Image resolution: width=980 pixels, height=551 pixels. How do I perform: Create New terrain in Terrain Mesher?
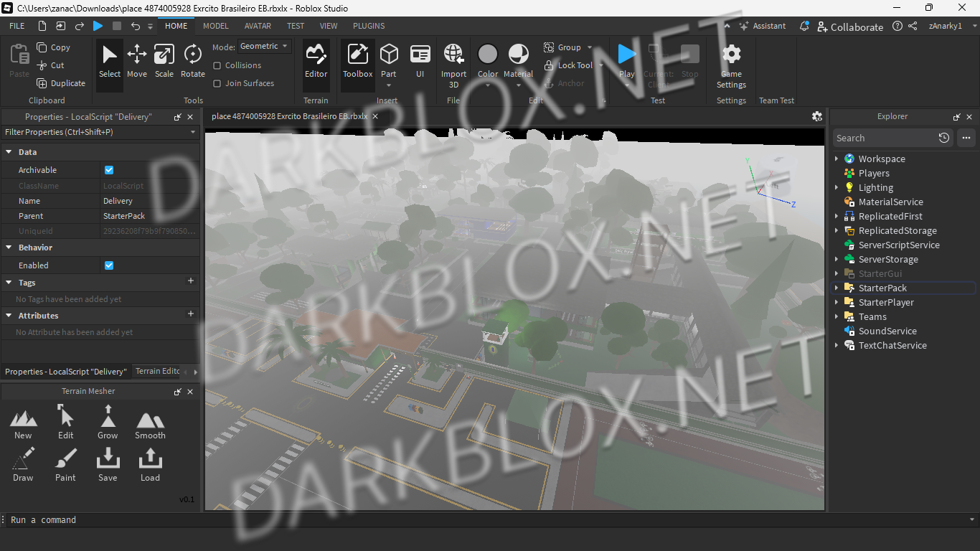point(23,423)
